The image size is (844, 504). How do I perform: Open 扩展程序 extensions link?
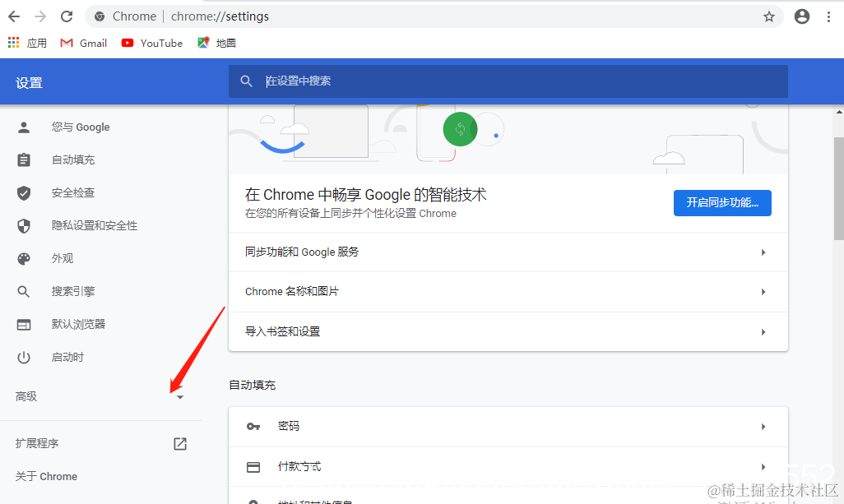click(37, 443)
